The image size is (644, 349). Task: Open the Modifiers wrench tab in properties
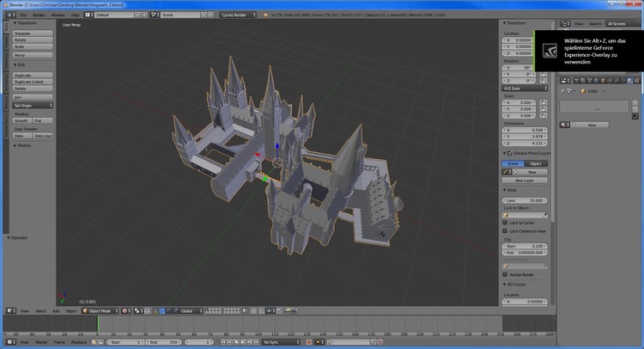pyautogui.click(x=616, y=81)
